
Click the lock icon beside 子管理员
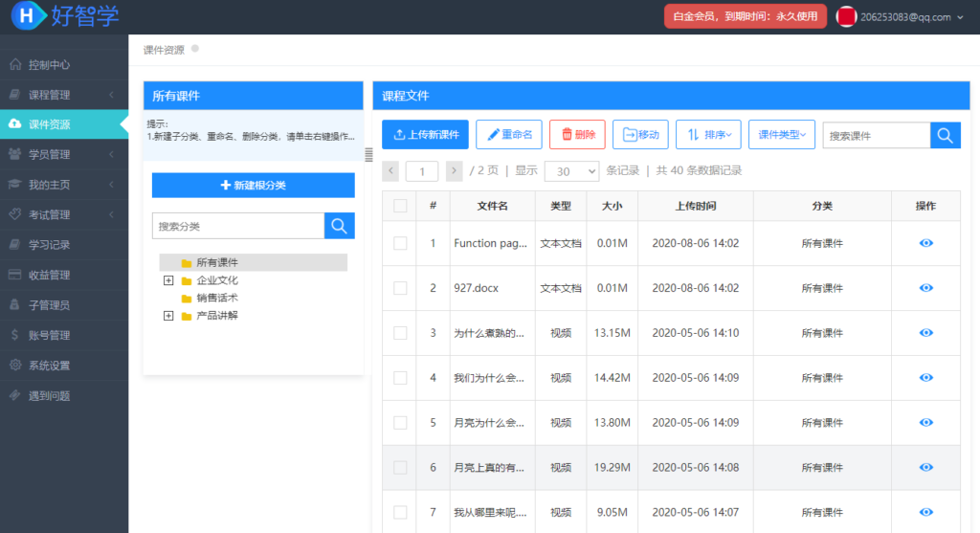click(15, 304)
